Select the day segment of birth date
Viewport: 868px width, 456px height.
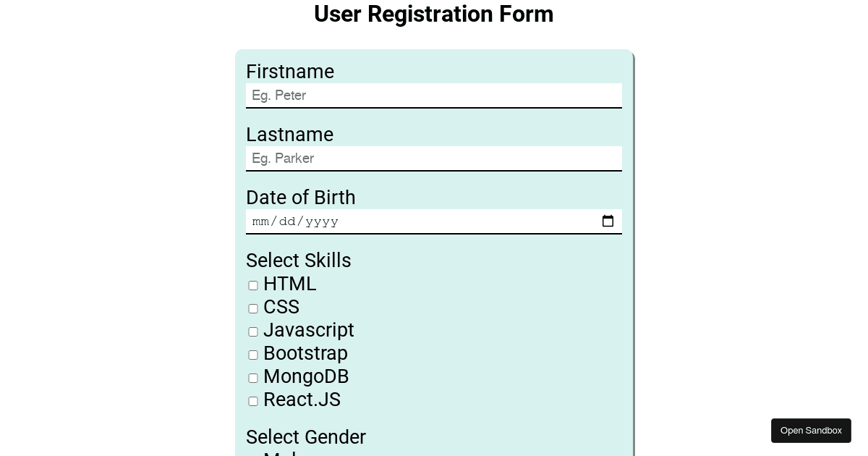coord(287,221)
